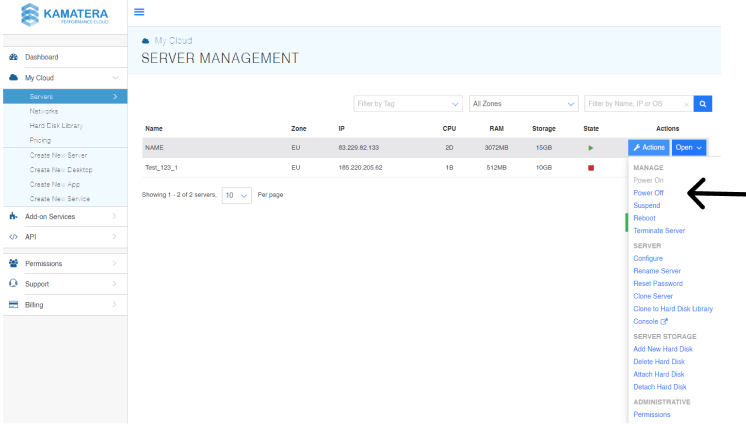Open Dashboard from the sidebar
This screenshot has width=746, height=424.
click(x=41, y=57)
